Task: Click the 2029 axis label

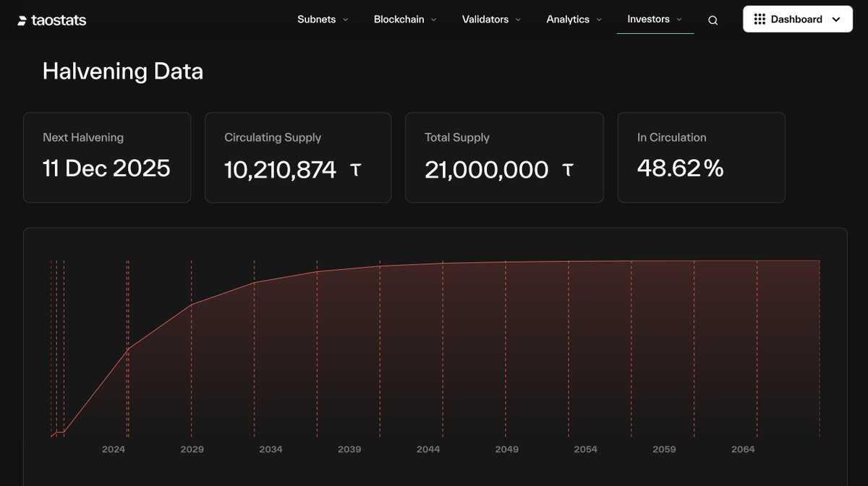Action: (x=192, y=449)
